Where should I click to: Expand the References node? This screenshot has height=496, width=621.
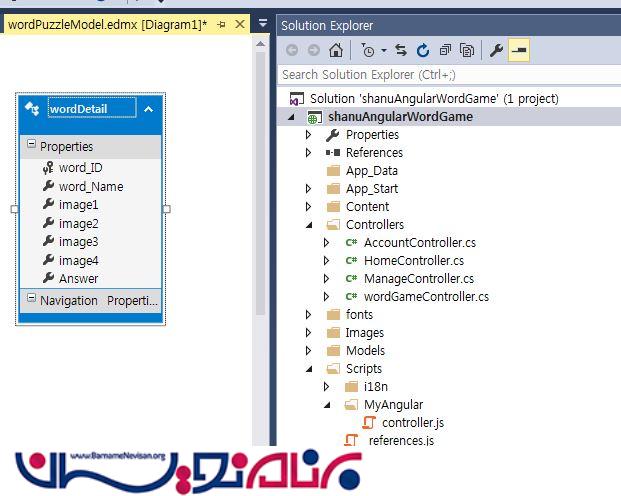coord(309,153)
